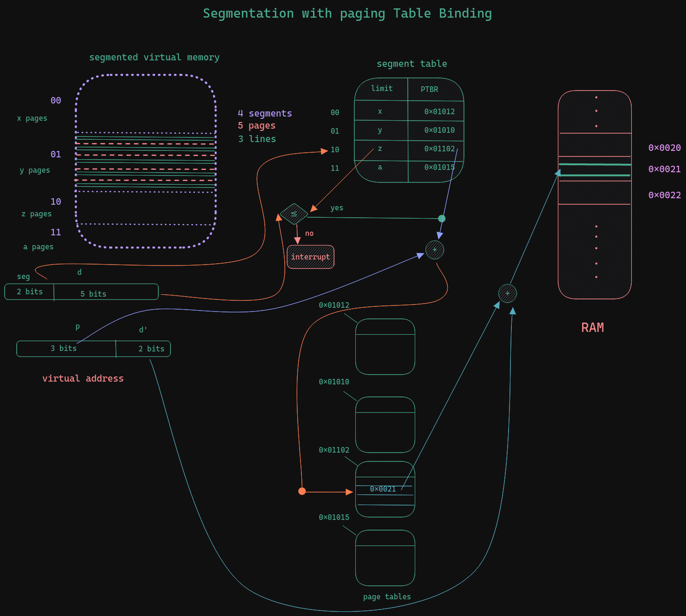
Task: Click the less-than-or-equal comparison diamond
Action: tap(294, 214)
